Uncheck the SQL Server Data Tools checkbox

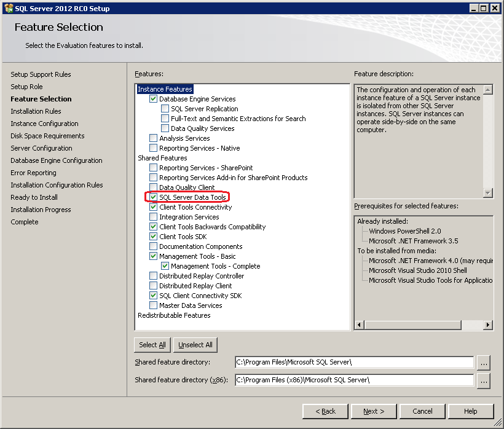tap(153, 197)
